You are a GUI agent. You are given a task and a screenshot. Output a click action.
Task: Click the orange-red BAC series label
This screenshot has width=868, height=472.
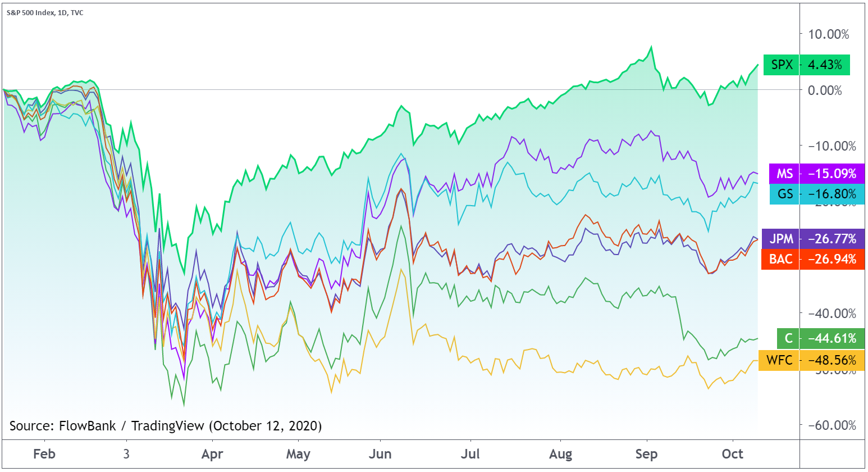click(780, 259)
